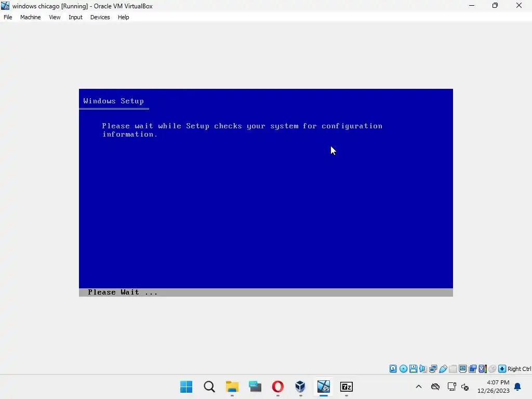This screenshot has height=399, width=532.
Task: Open the Windows Start menu
Action: [187, 387]
